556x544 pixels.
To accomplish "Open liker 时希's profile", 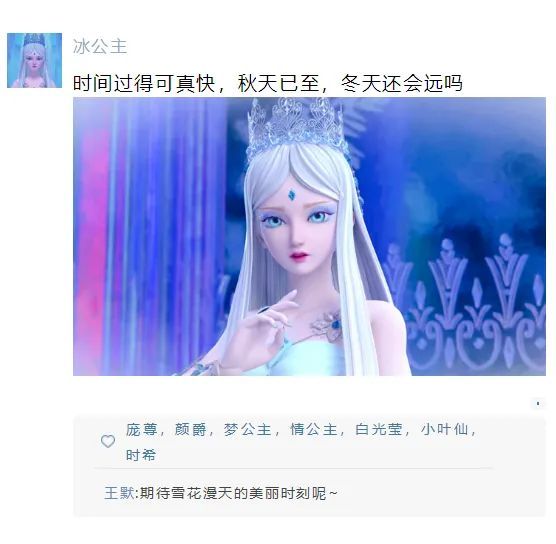I will 141,455.
